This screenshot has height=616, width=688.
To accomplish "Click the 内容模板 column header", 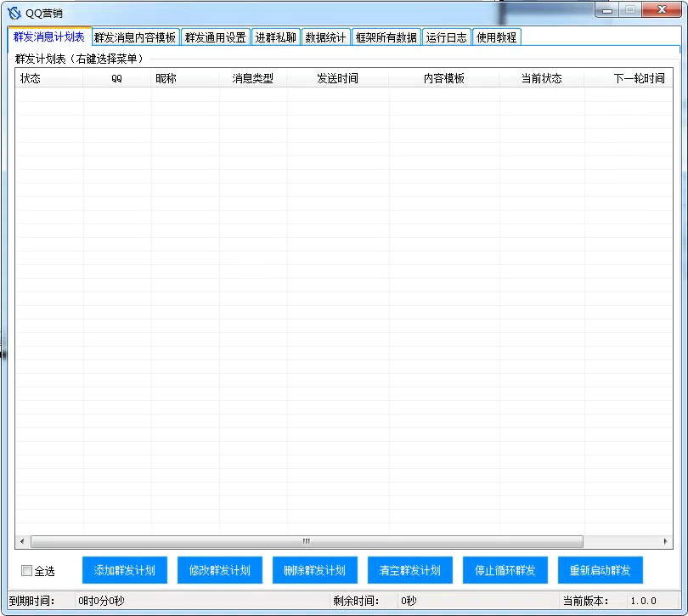I will (x=443, y=78).
